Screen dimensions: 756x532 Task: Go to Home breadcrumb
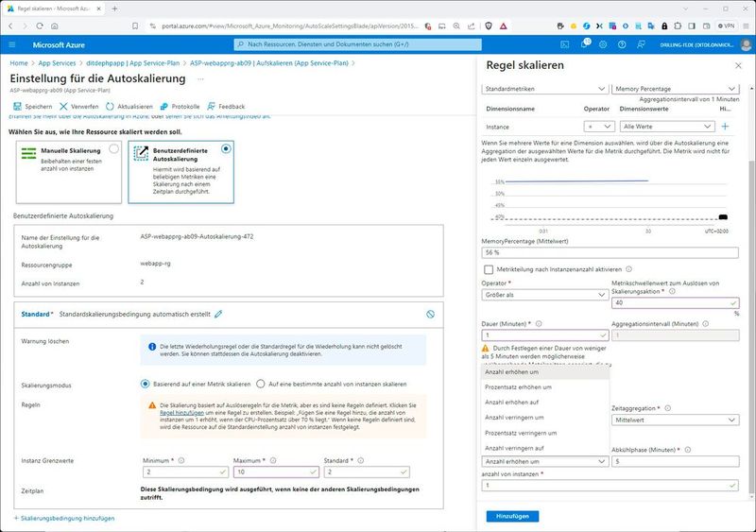[x=19, y=63]
